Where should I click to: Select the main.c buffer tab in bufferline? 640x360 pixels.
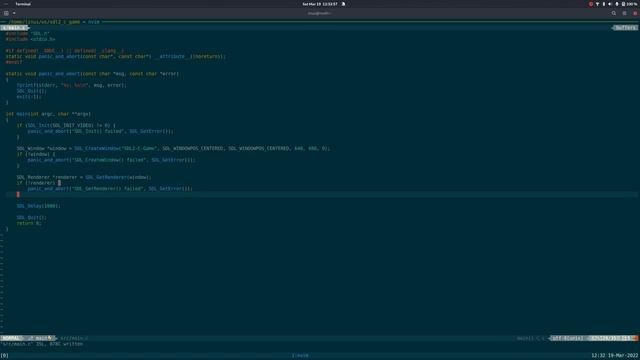tap(14, 28)
